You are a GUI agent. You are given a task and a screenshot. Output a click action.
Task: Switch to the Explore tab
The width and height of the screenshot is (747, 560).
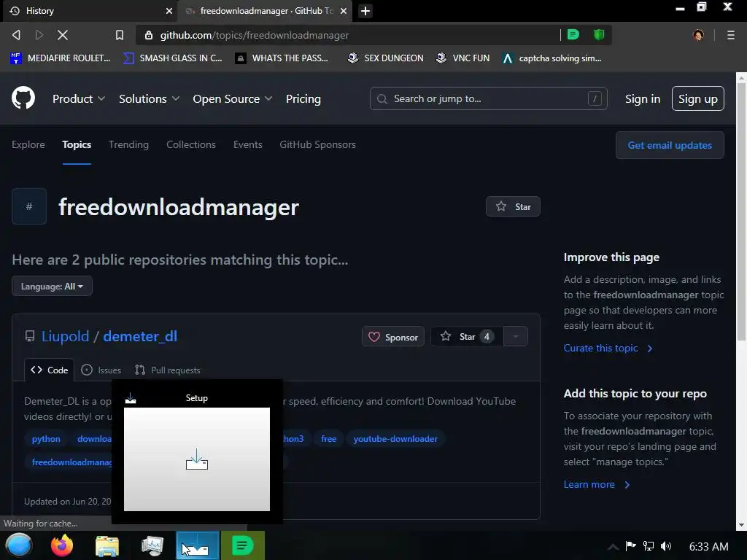[x=28, y=144]
